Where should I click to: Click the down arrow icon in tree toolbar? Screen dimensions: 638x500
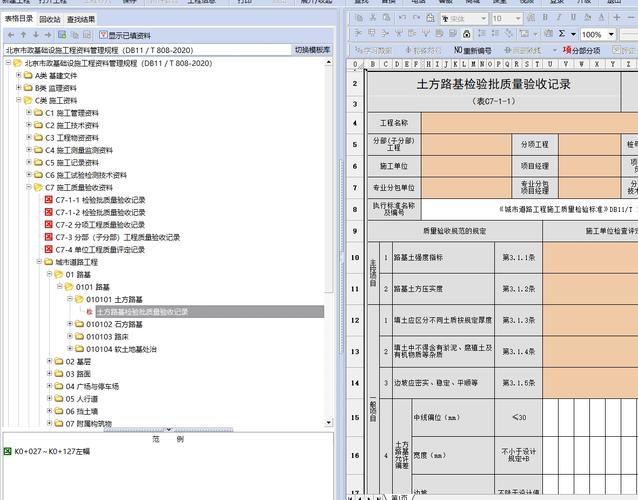pos(36,35)
